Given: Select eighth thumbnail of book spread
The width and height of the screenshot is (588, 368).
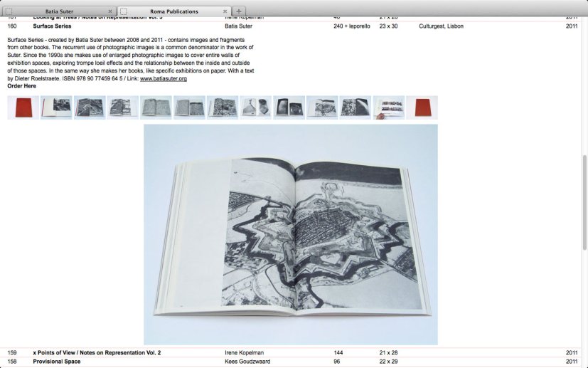Looking at the screenshot, I should (256, 107).
